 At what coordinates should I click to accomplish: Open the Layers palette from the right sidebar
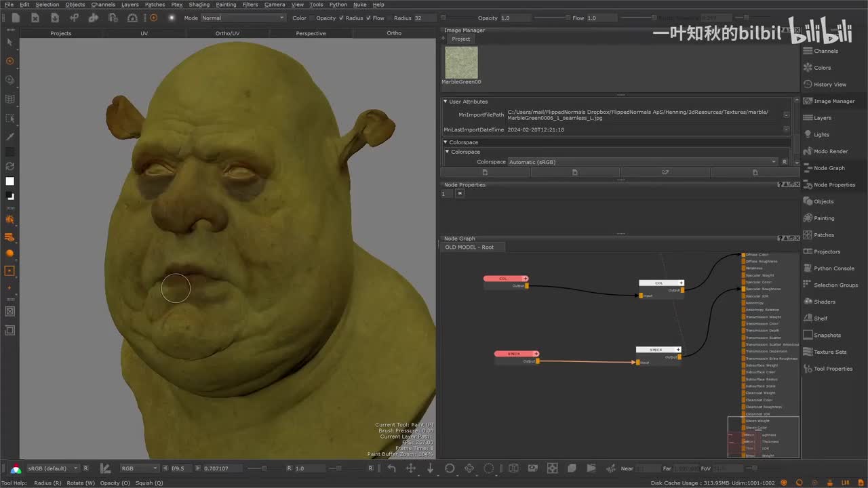point(822,118)
